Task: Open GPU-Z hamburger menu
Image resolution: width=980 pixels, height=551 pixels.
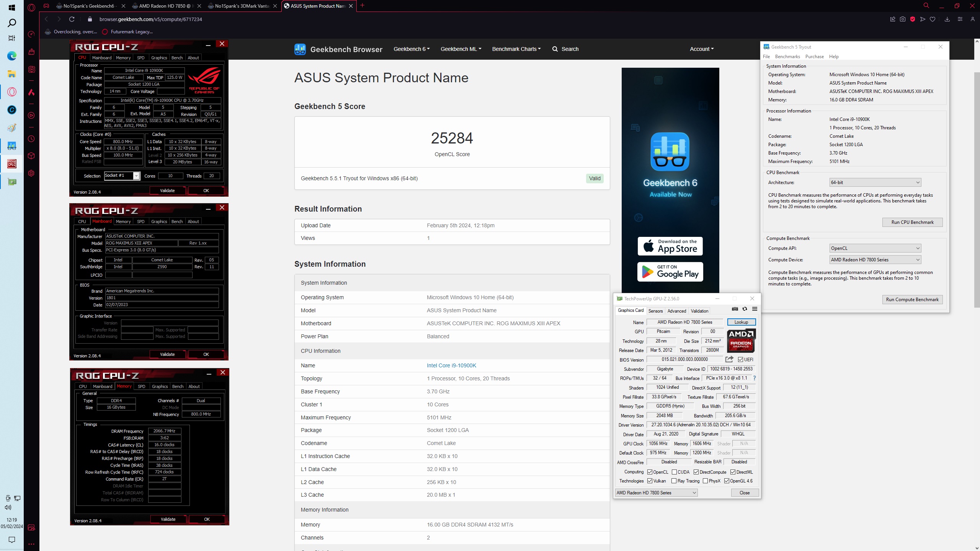Action: coord(755,309)
